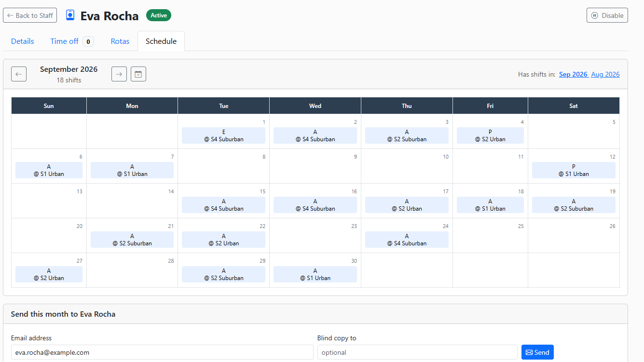
Task: Open the A shift on September 22
Action: pos(224,240)
